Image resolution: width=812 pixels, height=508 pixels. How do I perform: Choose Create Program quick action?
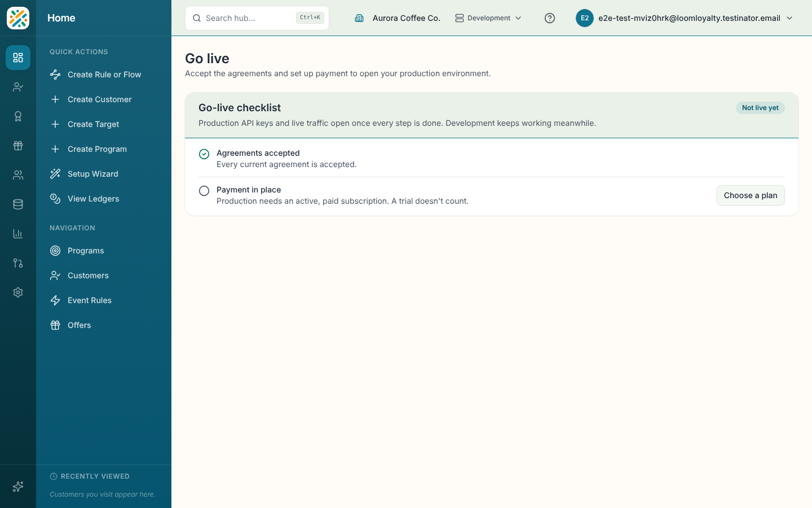point(104,149)
